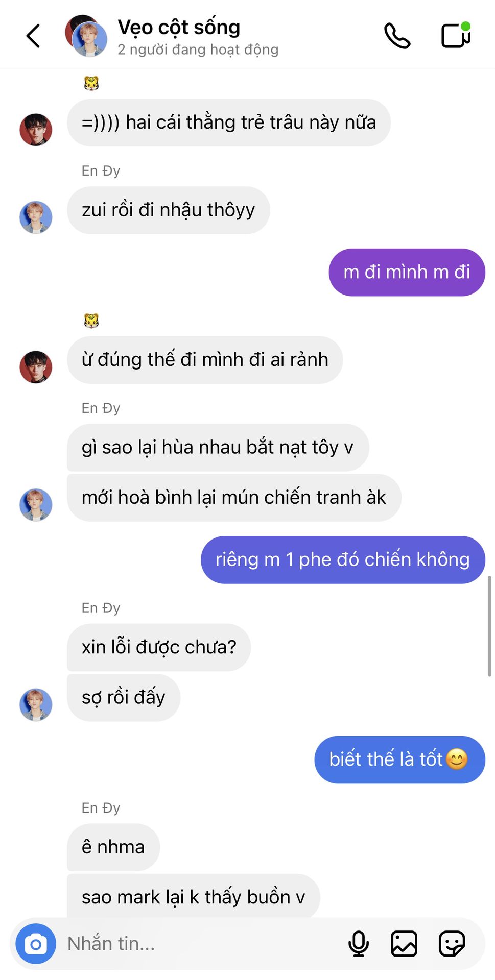Tap dark-haired avatar beside trẻ trâu message
This screenshot has width=495, height=980.
click(36, 130)
